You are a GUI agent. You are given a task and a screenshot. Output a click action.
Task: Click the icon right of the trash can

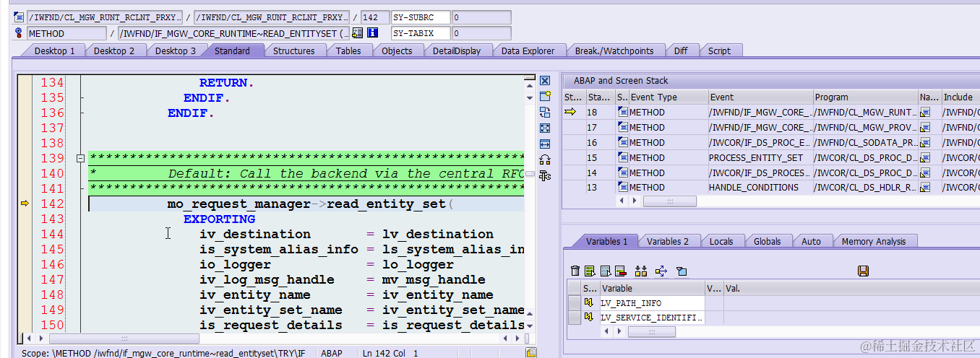point(590,271)
